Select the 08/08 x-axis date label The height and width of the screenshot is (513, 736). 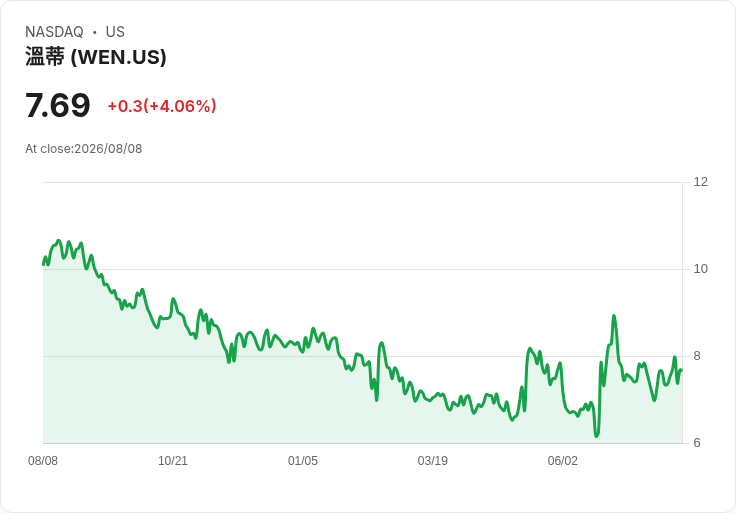coord(43,461)
